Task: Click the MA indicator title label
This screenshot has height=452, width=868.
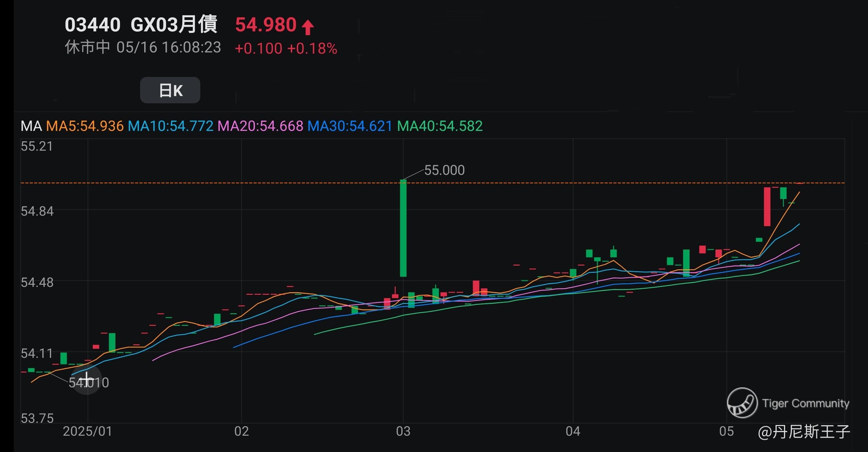Action: click(31, 126)
